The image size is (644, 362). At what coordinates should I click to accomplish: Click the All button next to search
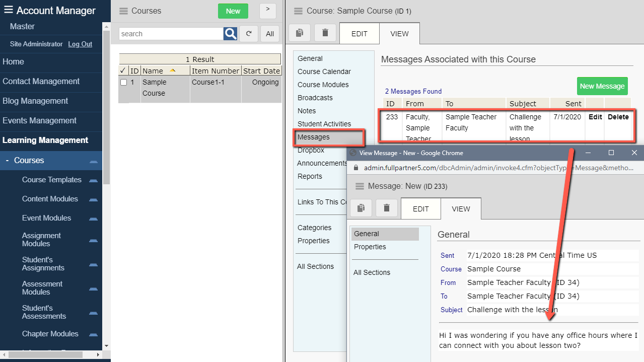coord(270,34)
